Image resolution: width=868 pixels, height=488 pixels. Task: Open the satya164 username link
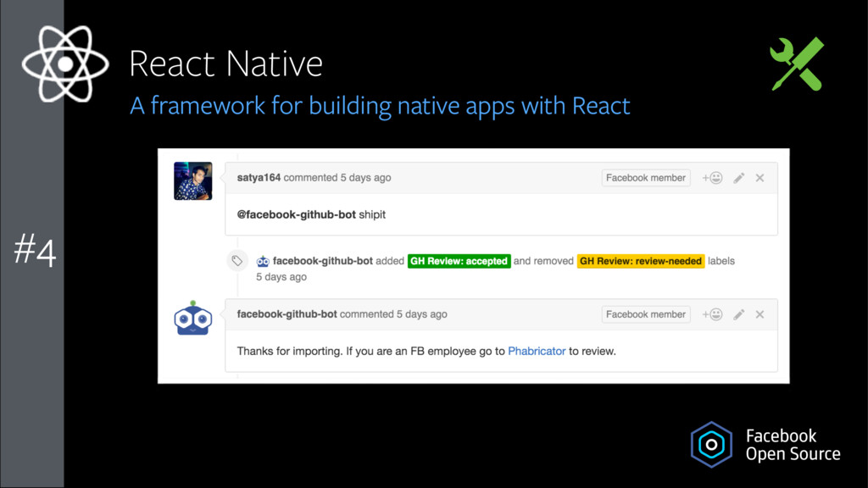click(259, 178)
